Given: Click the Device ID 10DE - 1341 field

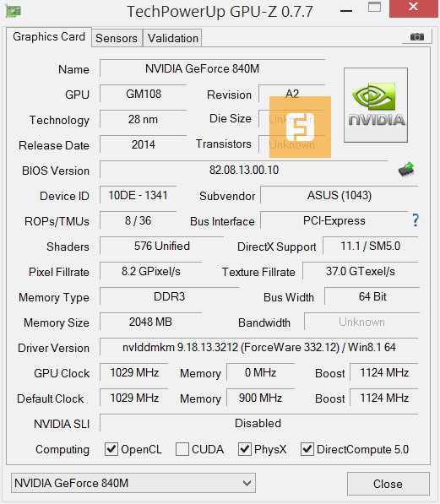Looking at the screenshot, I should (139, 195).
